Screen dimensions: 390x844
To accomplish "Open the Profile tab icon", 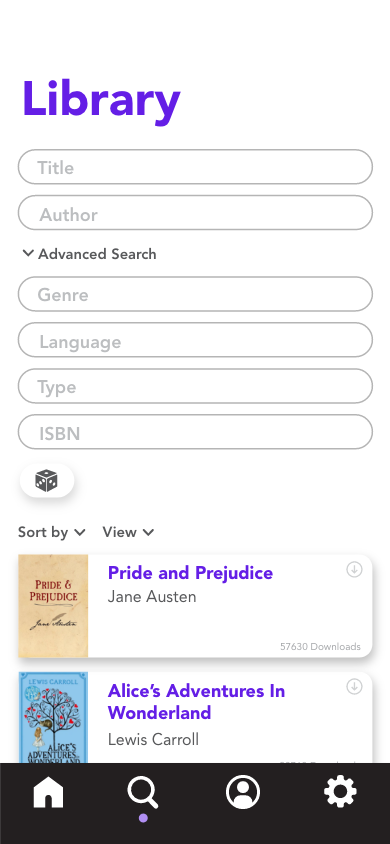I will pos(243,792).
